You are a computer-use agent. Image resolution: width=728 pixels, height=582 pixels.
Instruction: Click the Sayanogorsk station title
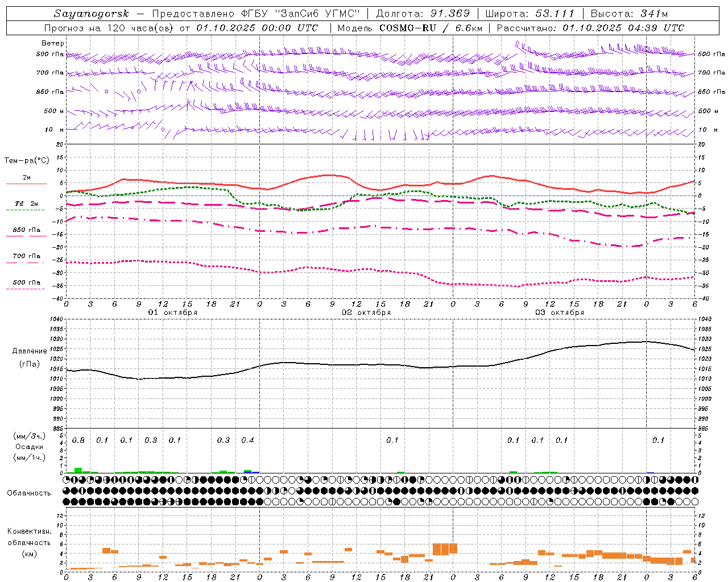click(92, 14)
